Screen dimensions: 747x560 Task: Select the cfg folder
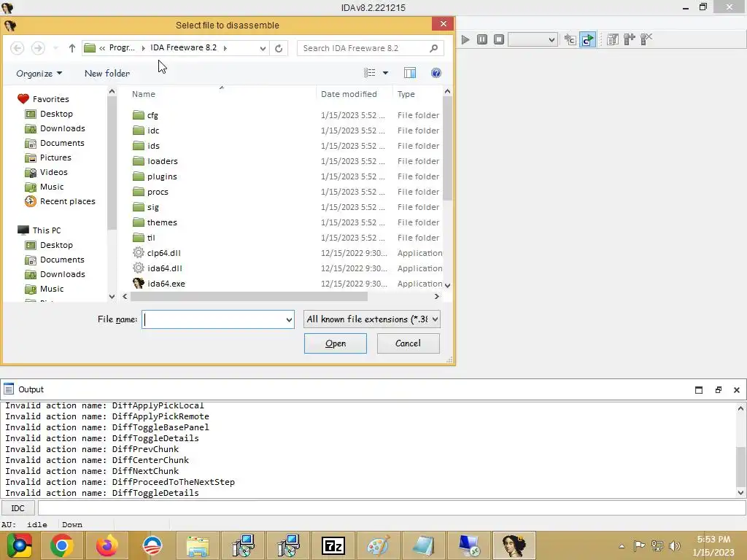(152, 115)
